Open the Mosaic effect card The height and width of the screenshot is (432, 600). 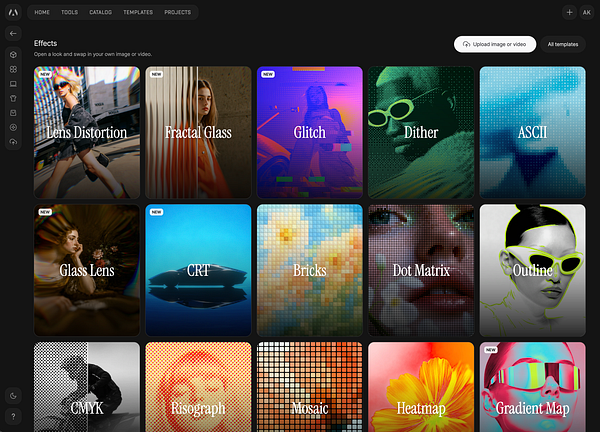(310, 387)
